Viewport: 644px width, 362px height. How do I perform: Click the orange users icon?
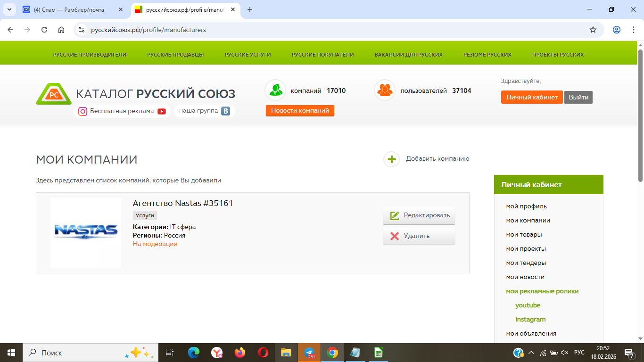click(x=385, y=90)
